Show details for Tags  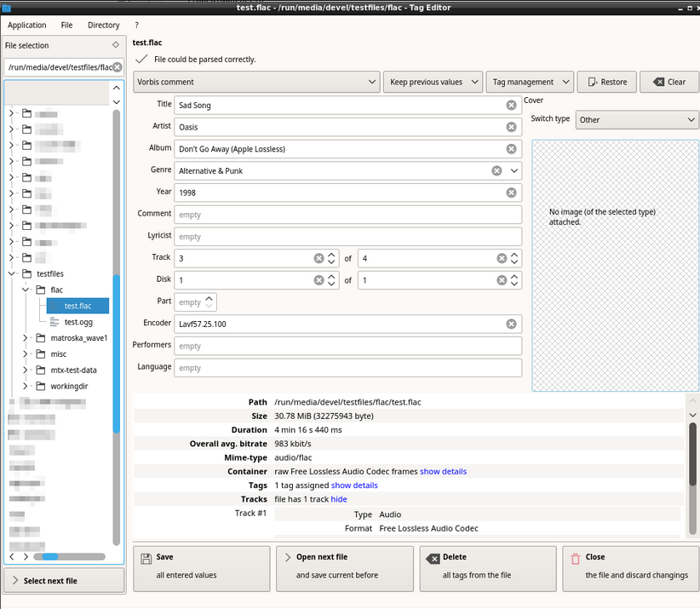click(354, 485)
